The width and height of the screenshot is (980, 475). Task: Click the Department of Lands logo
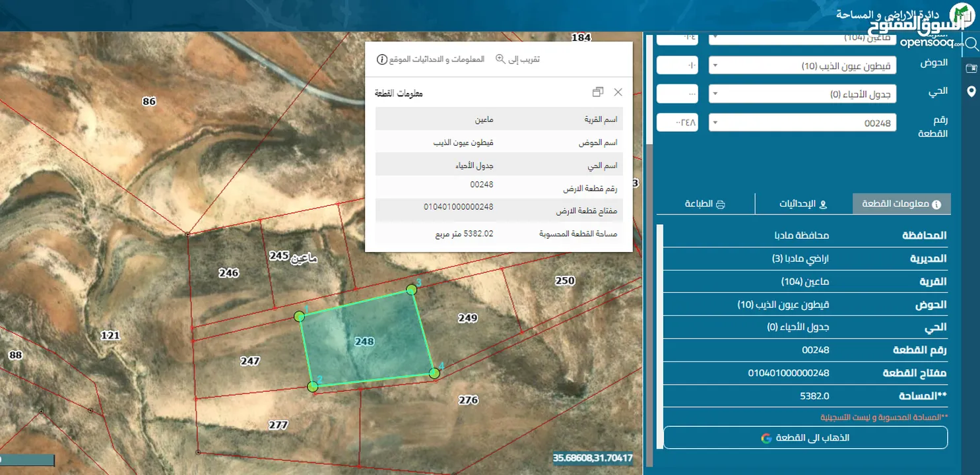pyautogui.click(x=961, y=15)
